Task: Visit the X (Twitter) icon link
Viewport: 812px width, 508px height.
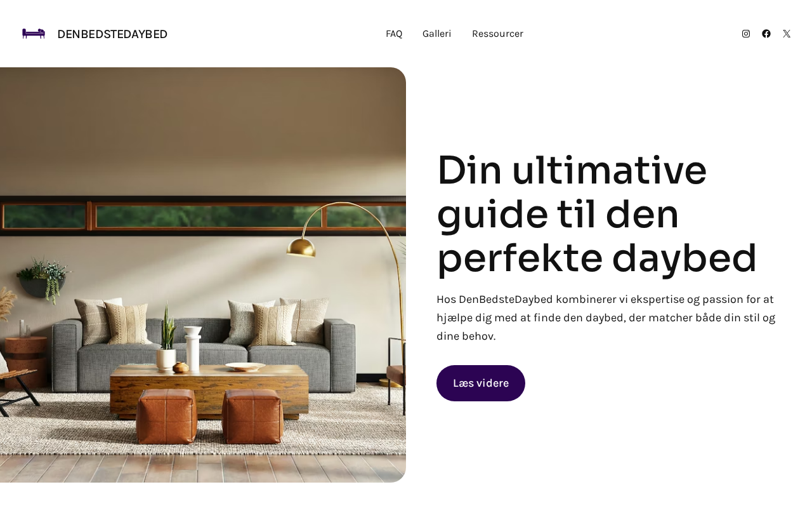Action: coord(787,34)
